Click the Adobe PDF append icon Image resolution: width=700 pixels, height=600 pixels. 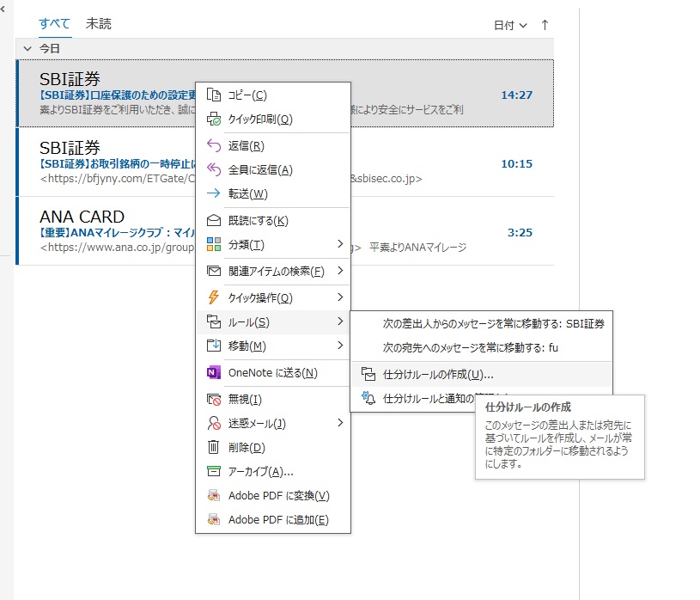tap(214, 519)
